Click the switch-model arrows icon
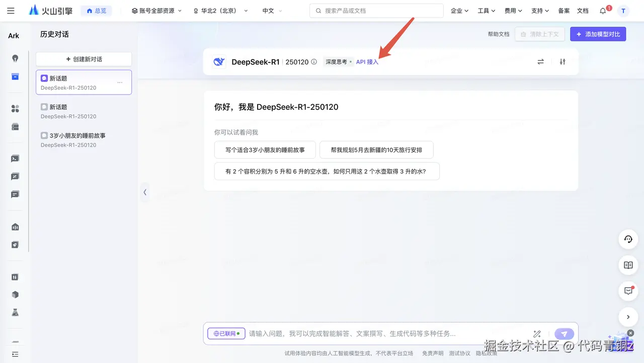Screen dimensions: 644x363 (540, 61)
